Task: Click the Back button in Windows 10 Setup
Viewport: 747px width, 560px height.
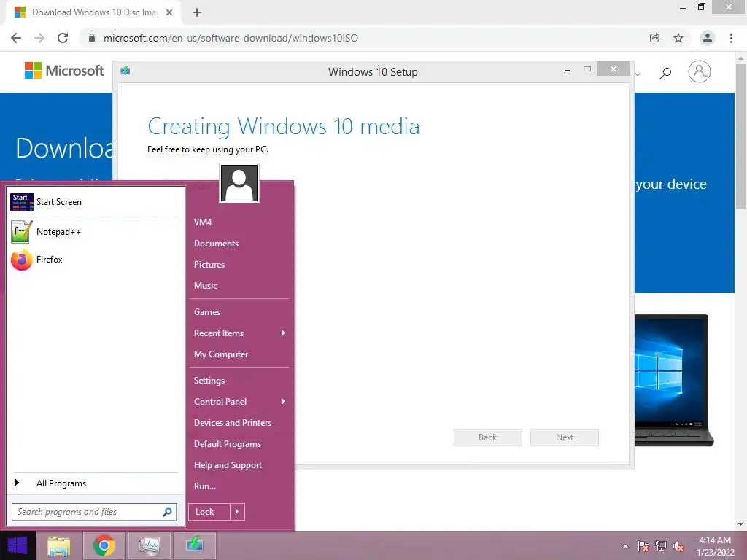Action: tap(488, 437)
